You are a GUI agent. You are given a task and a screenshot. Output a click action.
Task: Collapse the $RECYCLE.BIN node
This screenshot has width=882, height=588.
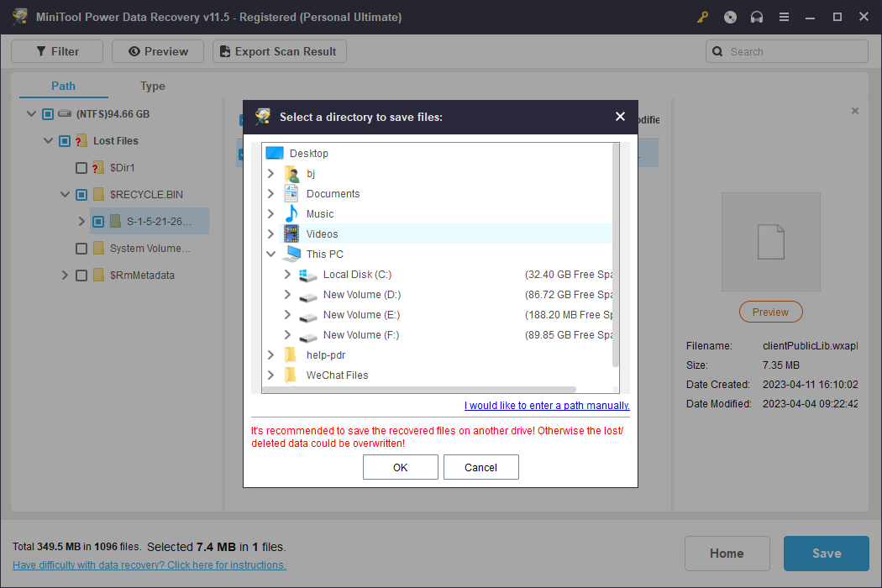coord(66,194)
